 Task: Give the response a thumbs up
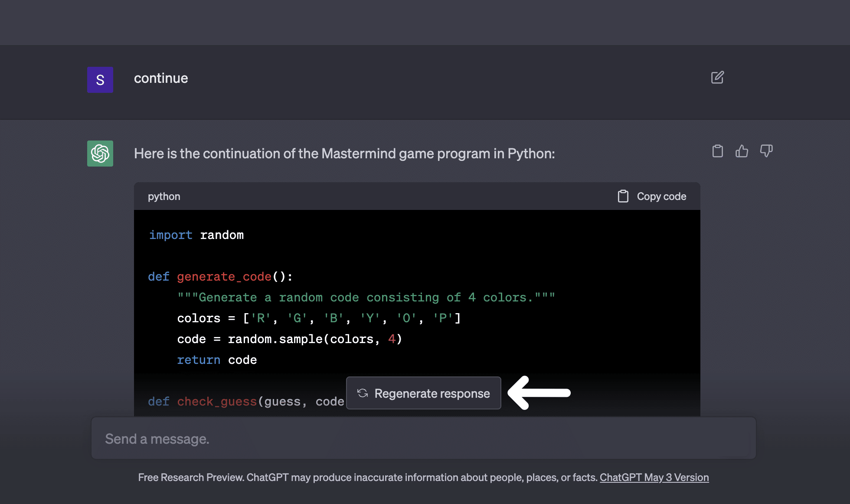click(x=742, y=151)
